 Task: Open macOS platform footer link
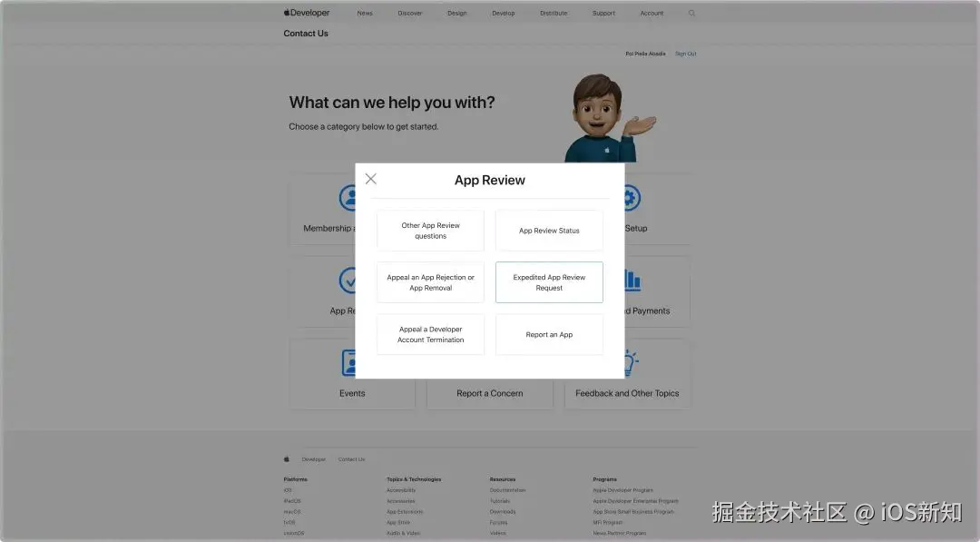tap(292, 511)
